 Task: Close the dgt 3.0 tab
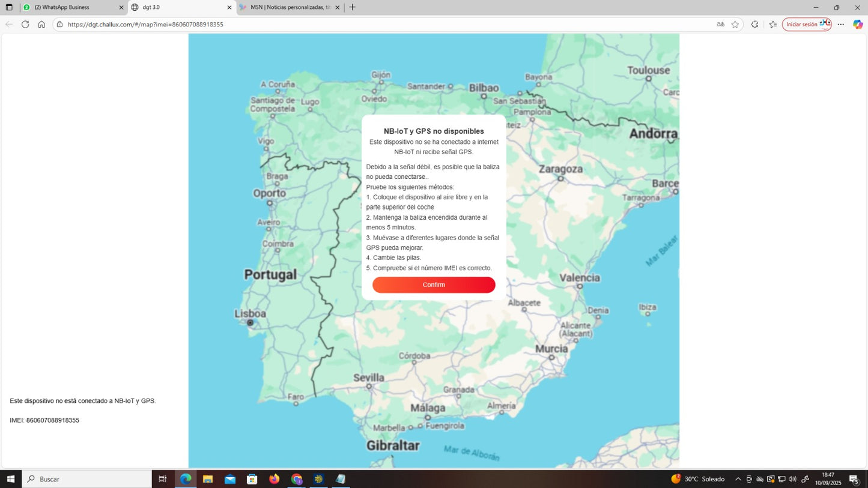click(x=229, y=8)
